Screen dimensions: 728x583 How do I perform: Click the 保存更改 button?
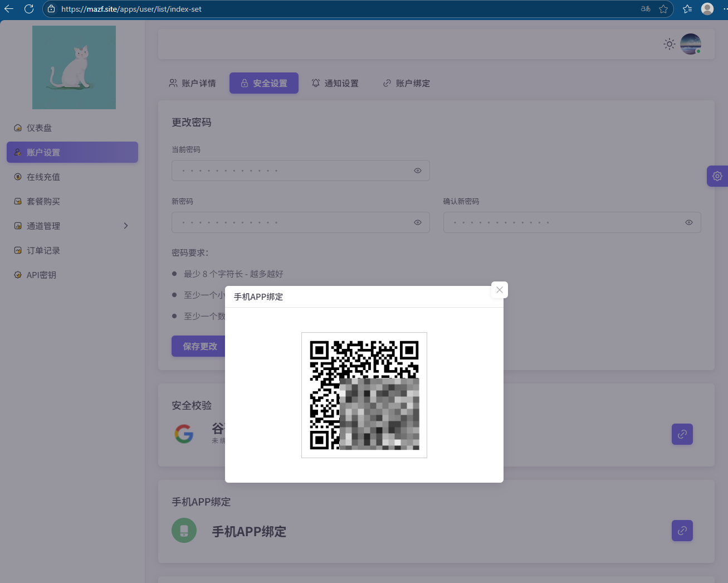[x=198, y=346]
